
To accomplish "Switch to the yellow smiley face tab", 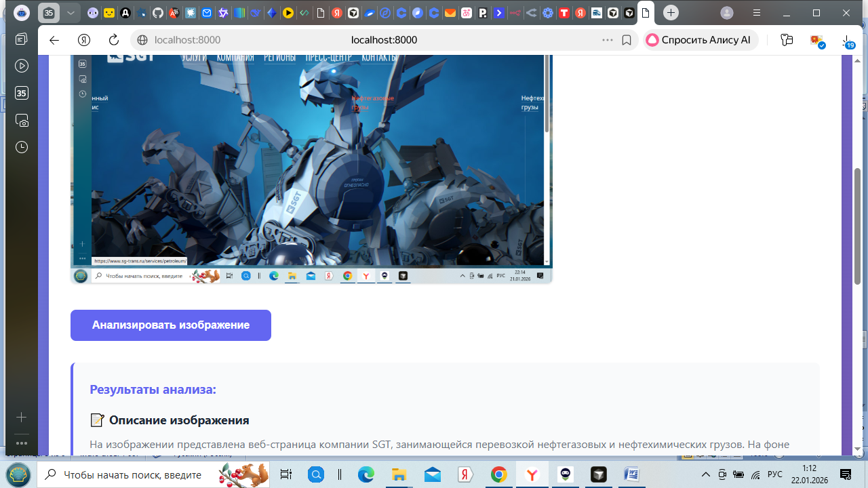I will [109, 13].
